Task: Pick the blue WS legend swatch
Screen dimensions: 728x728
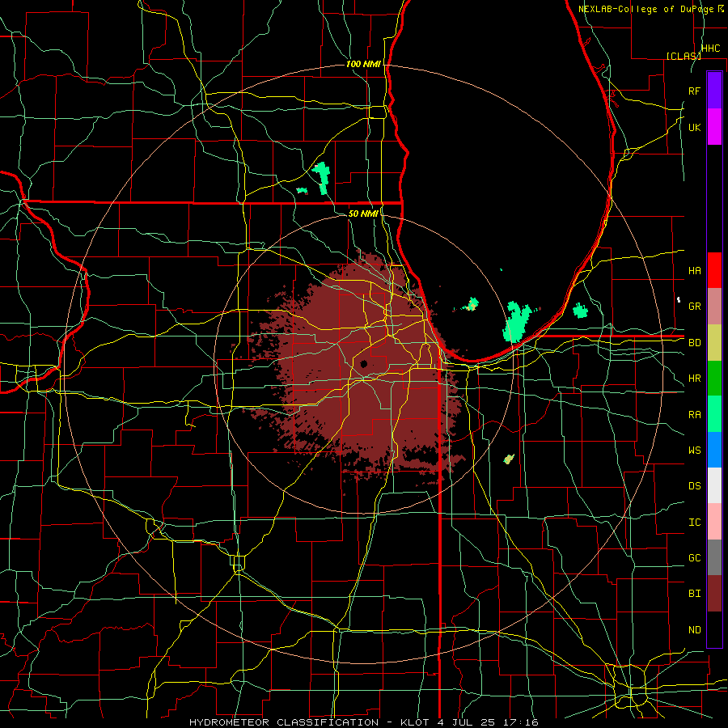Action: click(x=714, y=450)
